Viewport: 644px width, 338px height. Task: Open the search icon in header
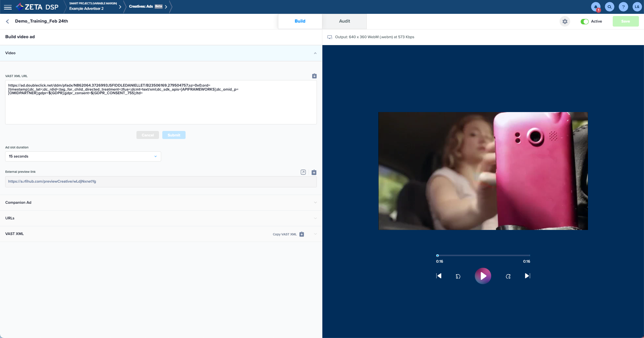[609, 7]
